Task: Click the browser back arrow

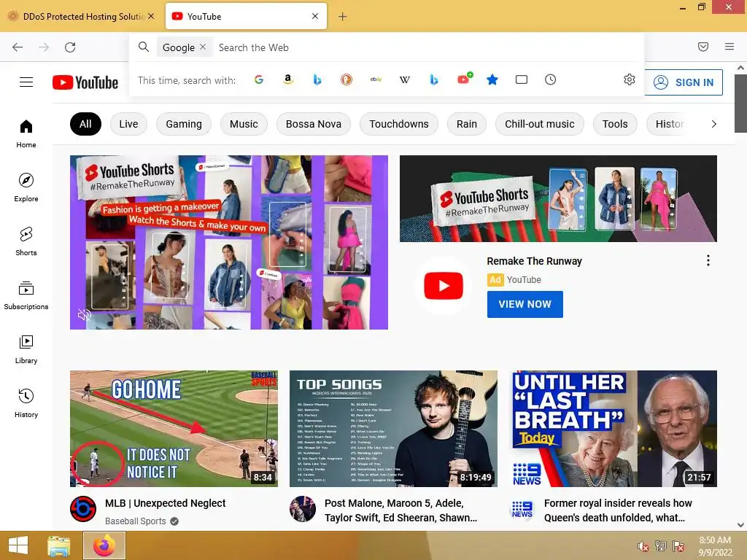Action: pyautogui.click(x=18, y=47)
